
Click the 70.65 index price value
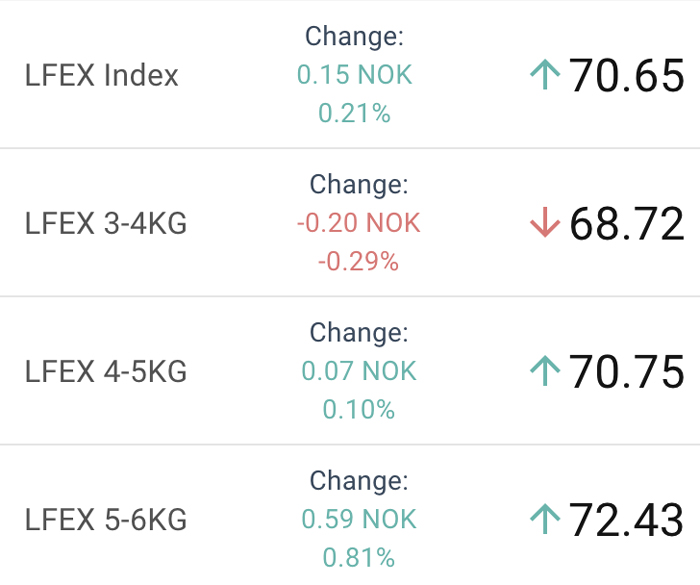626,75
